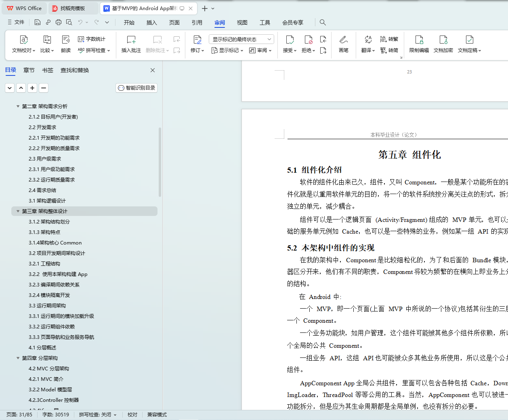
Task: Switch to 页面 ribbon tab
Action: click(x=174, y=23)
